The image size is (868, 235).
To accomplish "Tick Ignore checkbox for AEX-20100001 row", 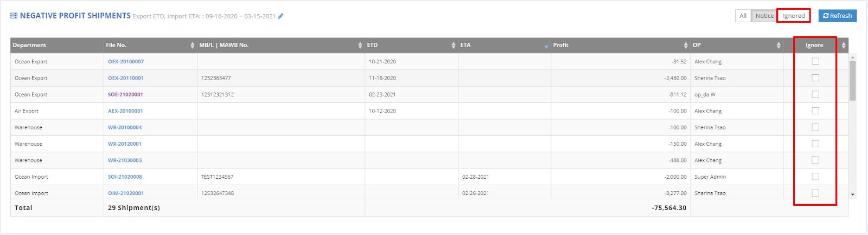I will point(815,111).
